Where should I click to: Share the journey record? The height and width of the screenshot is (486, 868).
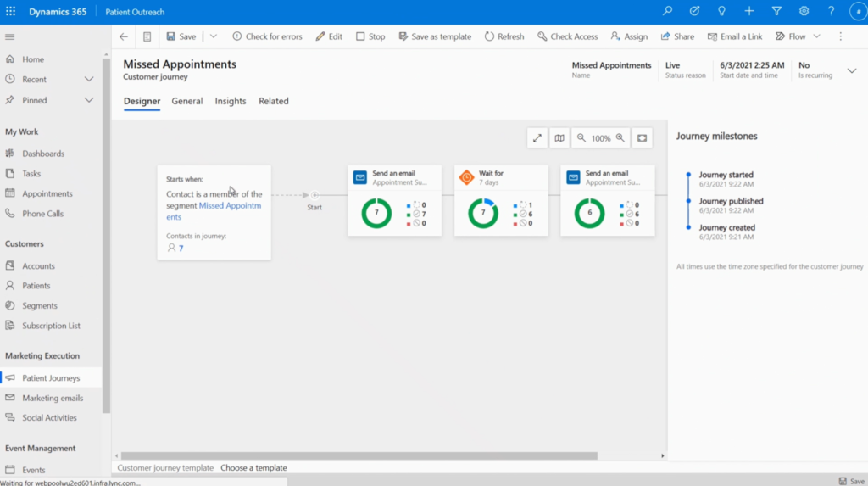677,36
